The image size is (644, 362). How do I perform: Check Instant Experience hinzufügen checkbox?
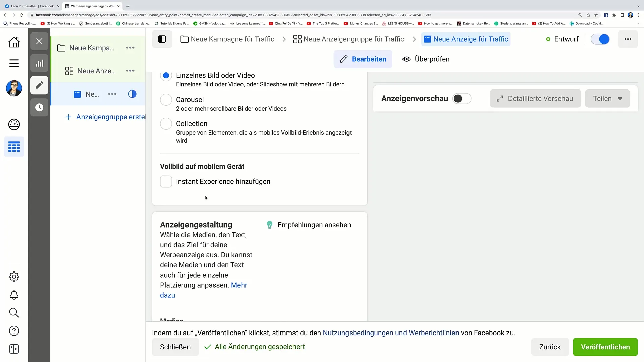coord(166,181)
